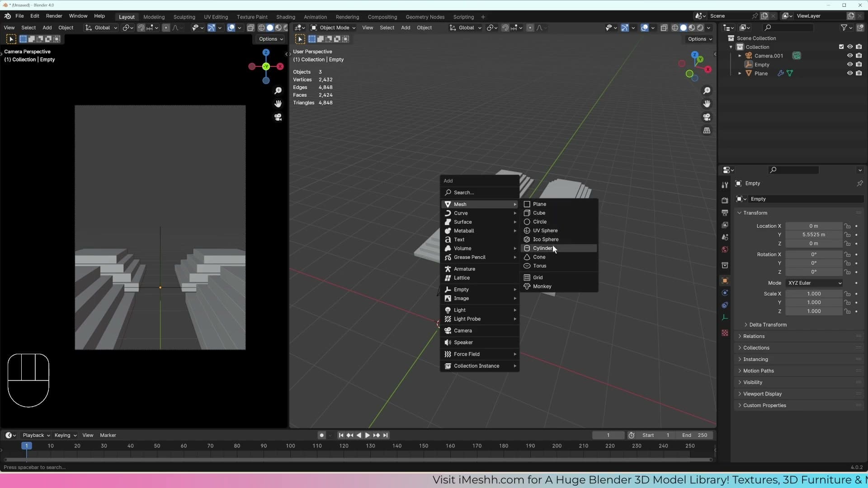Open the Playback popover in the timeline
The height and width of the screenshot is (488, 868).
pyautogui.click(x=36, y=435)
